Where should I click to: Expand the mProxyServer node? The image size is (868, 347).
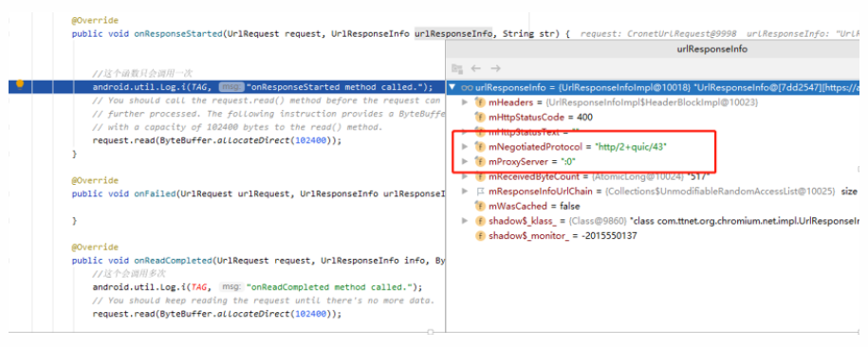coord(465,162)
